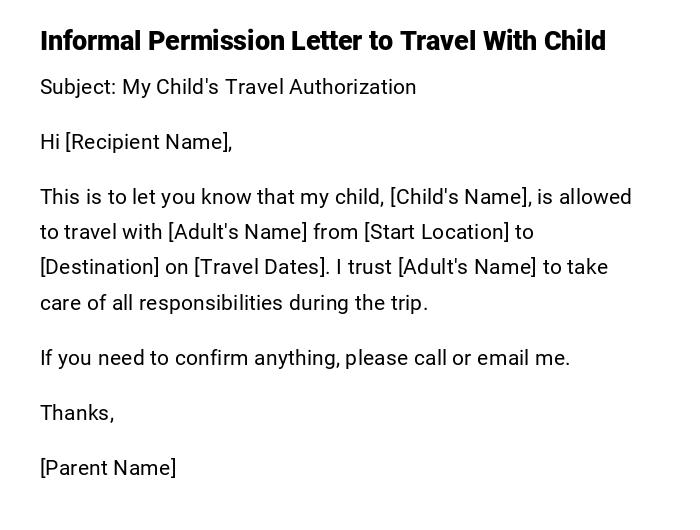Click the "[Travel Dates]" placeholder
700x530 pixels.
(260, 267)
